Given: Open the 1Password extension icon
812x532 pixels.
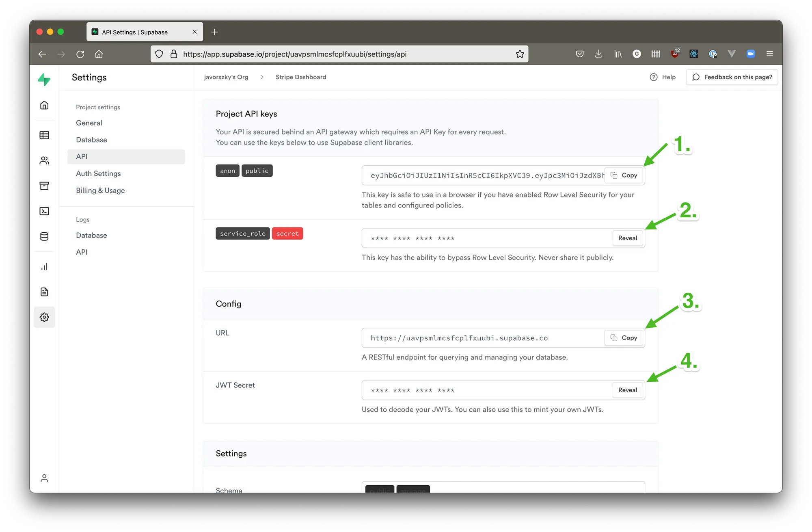Looking at the screenshot, I should (713, 54).
